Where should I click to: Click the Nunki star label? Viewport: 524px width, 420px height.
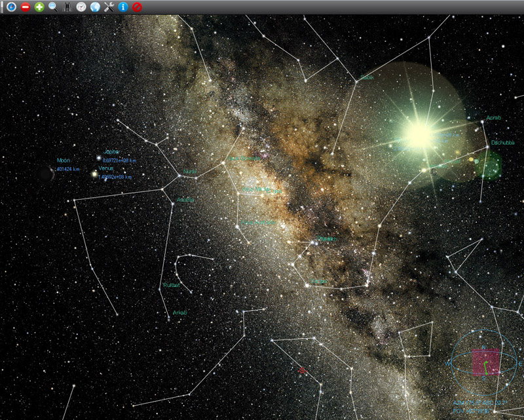190,171
